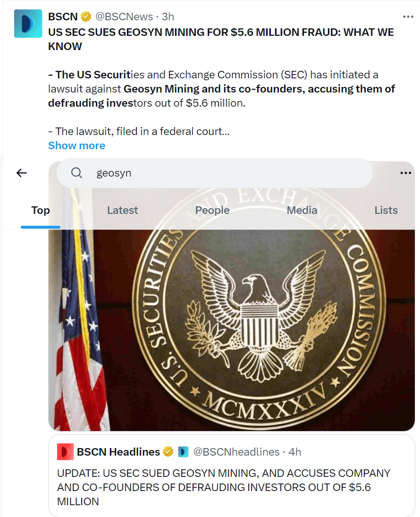This screenshot has height=517, width=420.
Task: Open the @BSCNheadlines handle link
Action: (237, 452)
